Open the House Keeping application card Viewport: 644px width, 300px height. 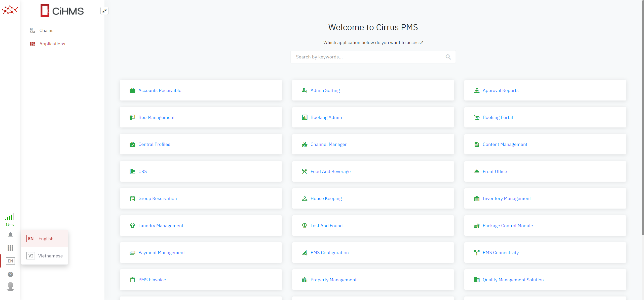pos(326,198)
